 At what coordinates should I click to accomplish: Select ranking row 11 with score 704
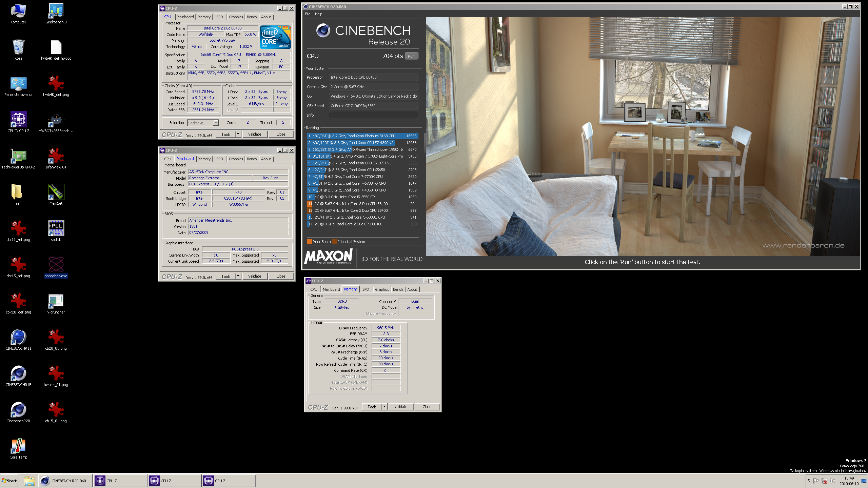point(362,204)
